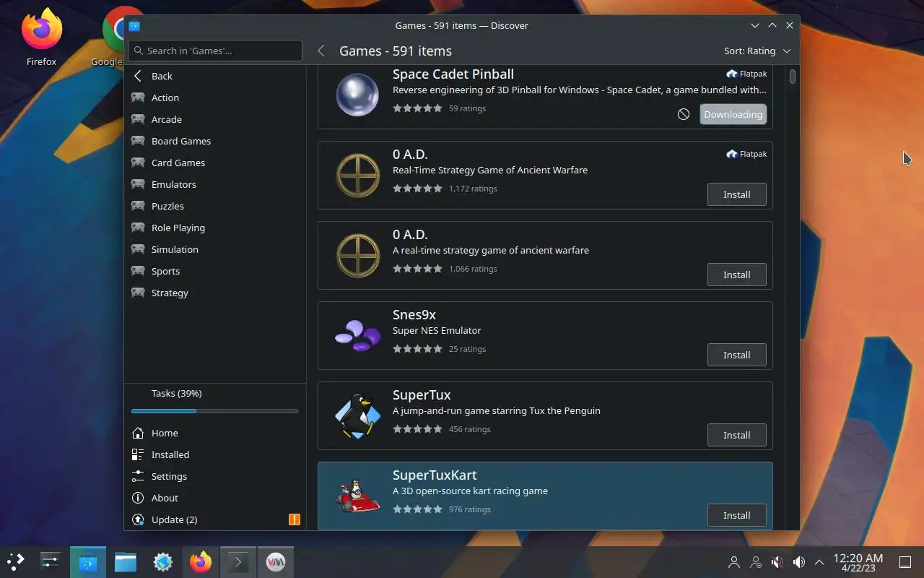Select the Role Playing category
The width and height of the screenshot is (924, 578).
point(215,228)
